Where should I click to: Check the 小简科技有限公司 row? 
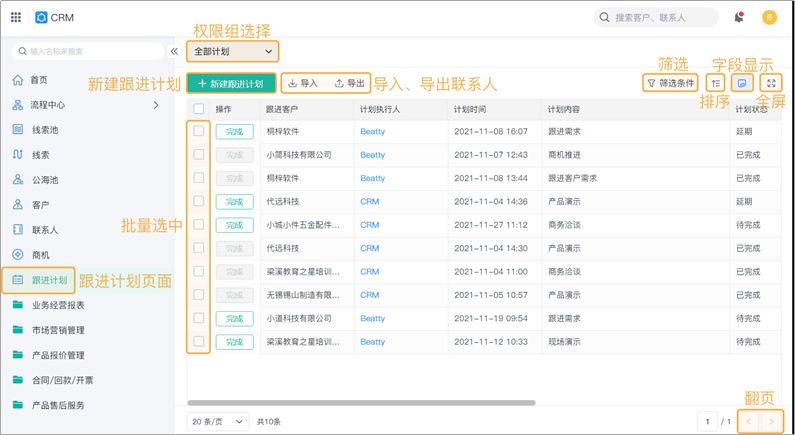click(x=199, y=155)
